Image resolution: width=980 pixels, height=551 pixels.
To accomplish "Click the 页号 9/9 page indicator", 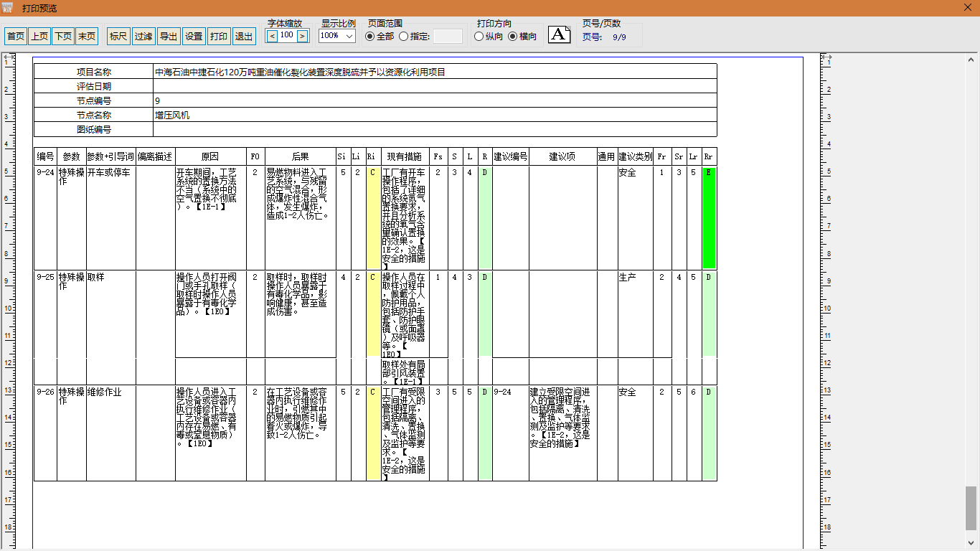I will click(x=604, y=37).
